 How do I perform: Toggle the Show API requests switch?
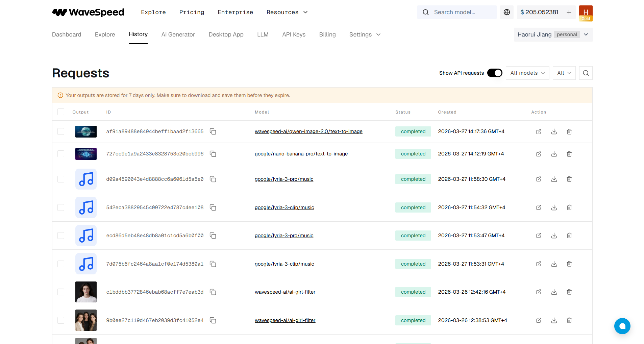click(x=495, y=73)
